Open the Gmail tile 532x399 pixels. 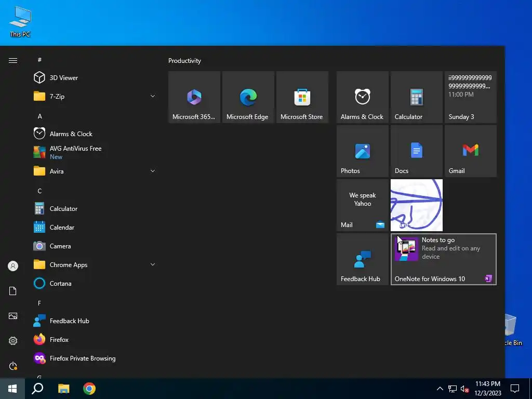(471, 151)
